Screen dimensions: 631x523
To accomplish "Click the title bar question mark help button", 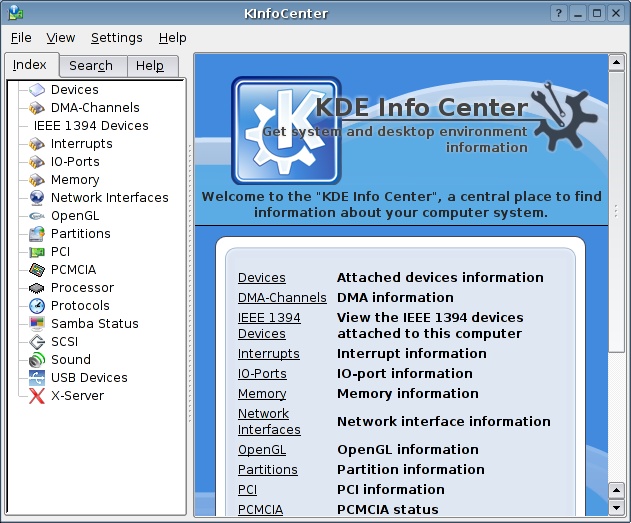I will [559, 13].
